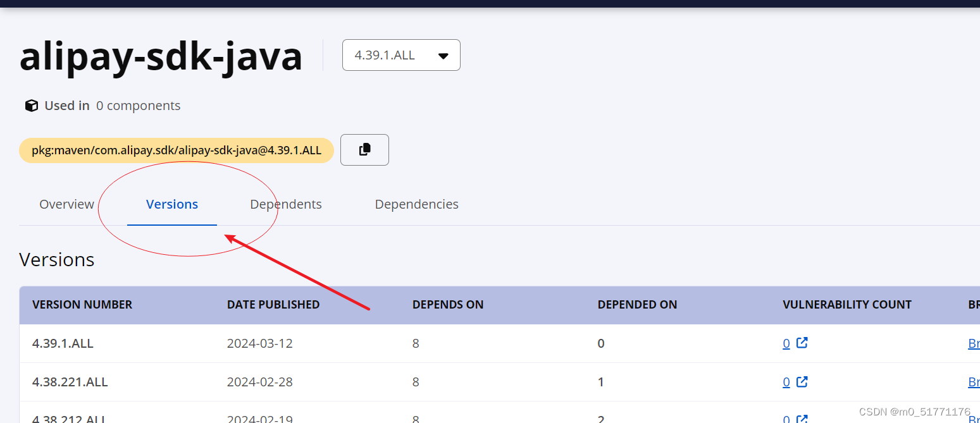The height and width of the screenshot is (423, 980).
Task: Open external link icon for 4.38.221.ALL vulnerabilities
Action: click(802, 382)
